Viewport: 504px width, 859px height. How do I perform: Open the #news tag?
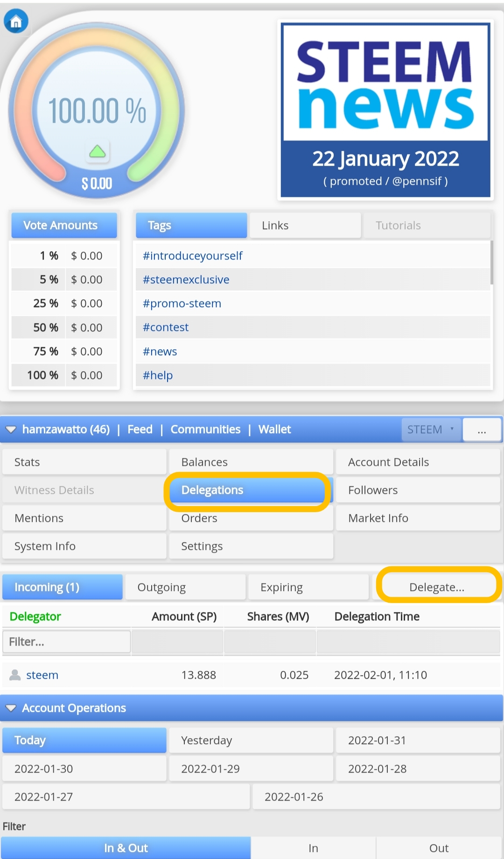[x=160, y=352]
